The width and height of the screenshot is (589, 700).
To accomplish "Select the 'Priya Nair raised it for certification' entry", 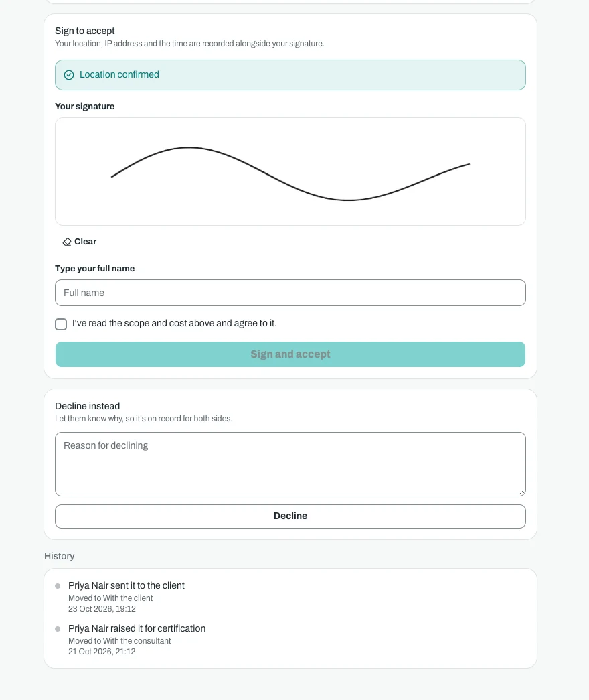I will [x=137, y=628].
